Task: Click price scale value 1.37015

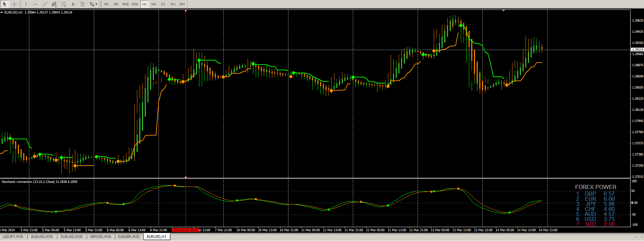Action: tap(637, 177)
